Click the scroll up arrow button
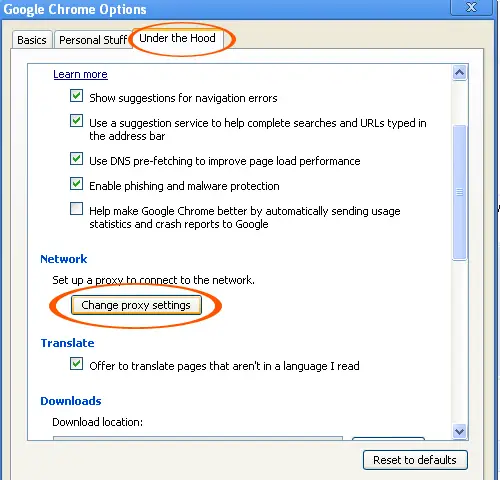Screen dimensions: 500x480 point(460,73)
